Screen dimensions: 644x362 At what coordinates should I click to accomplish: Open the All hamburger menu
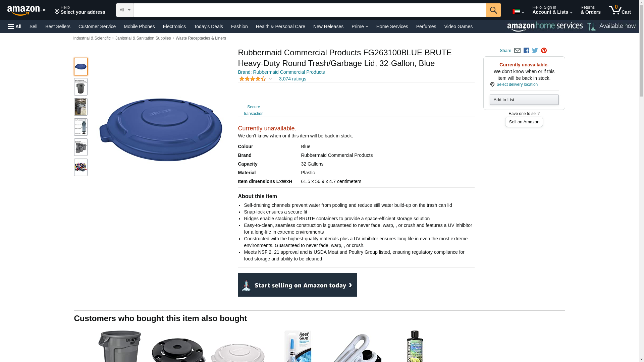tap(15, 26)
